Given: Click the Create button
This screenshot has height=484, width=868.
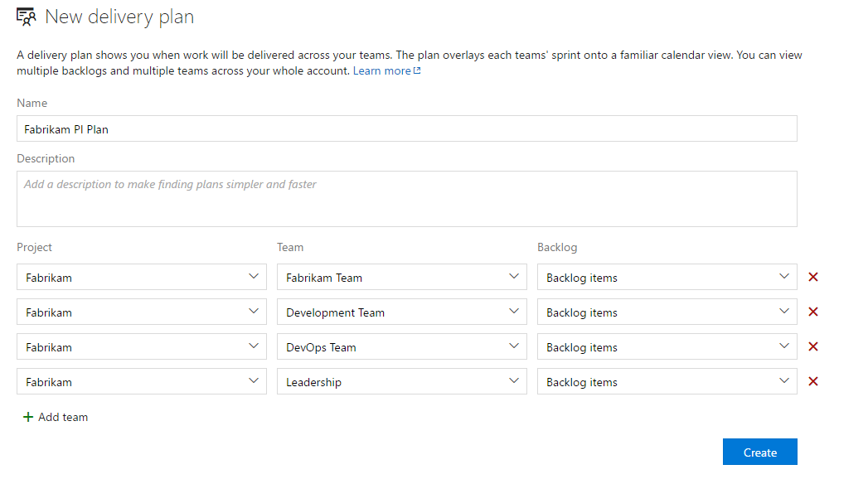Looking at the screenshot, I should coord(759,452).
